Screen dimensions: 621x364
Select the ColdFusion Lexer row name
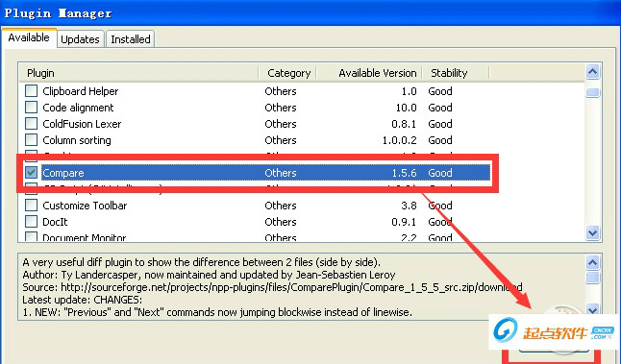(82, 124)
